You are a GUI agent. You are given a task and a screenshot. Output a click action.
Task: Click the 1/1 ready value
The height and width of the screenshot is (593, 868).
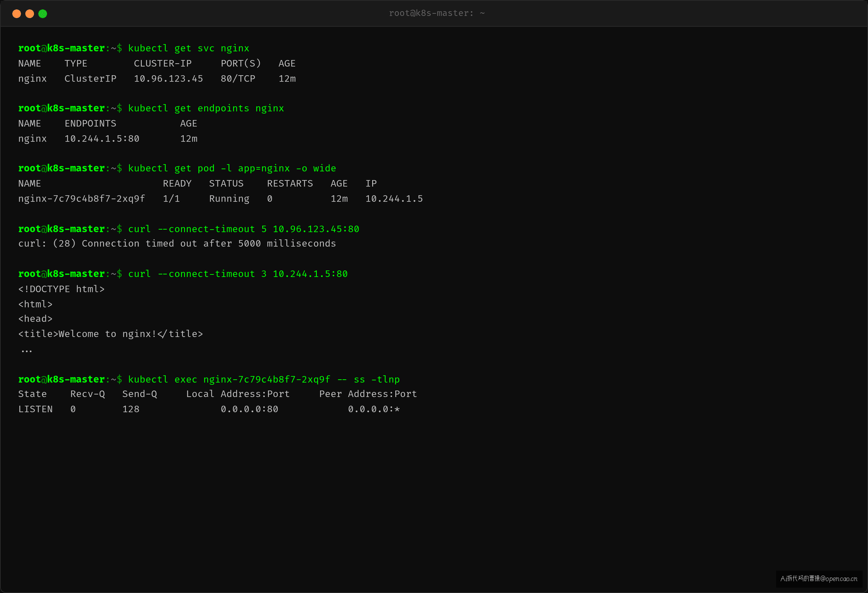click(x=171, y=199)
